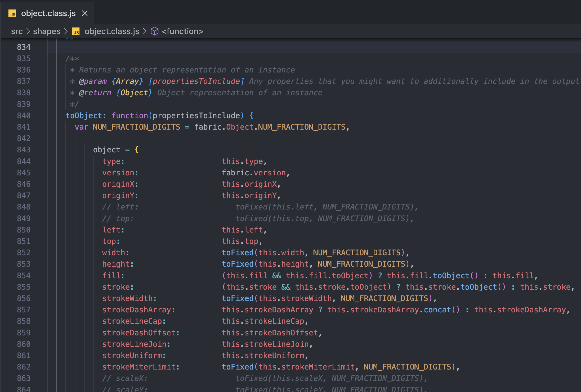Click the yellow JavaScript badge on object.class.js tab
The image size is (581, 392).
(x=12, y=13)
